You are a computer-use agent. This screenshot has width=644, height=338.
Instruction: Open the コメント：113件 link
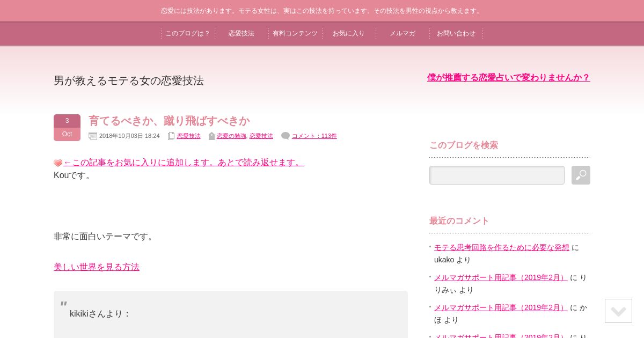click(314, 136)
